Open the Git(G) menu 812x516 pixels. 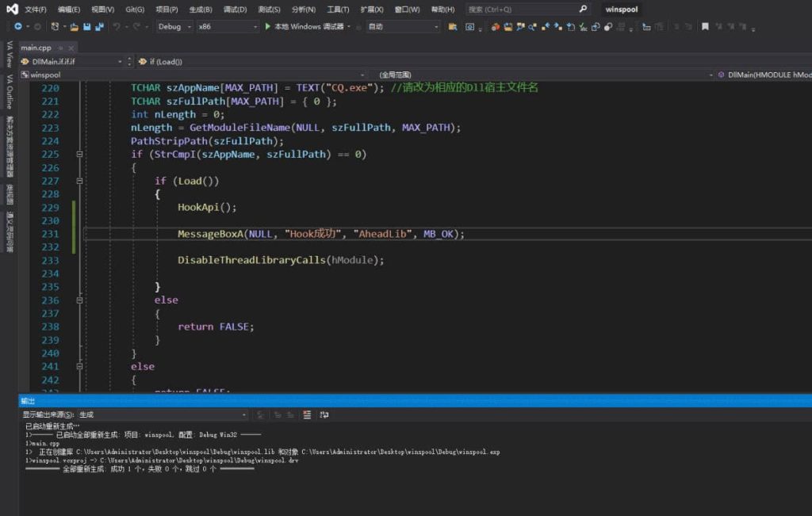click(x=135, y=10)
